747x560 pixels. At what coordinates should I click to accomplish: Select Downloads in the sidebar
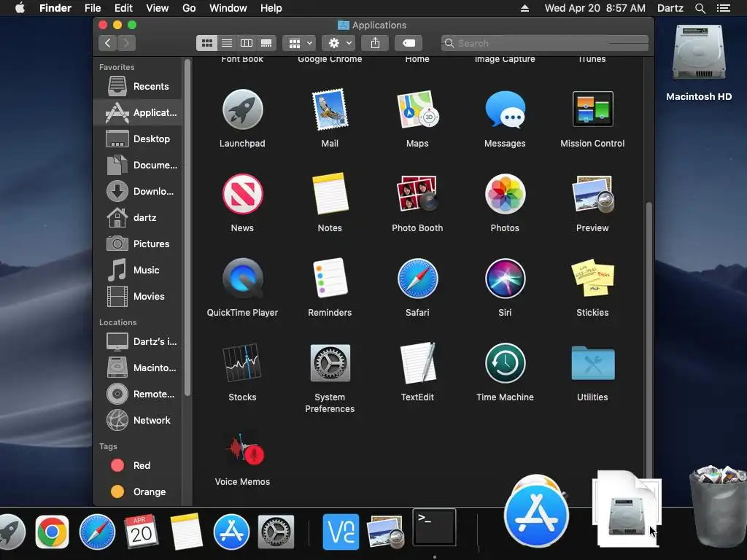[x=138, y=191]
